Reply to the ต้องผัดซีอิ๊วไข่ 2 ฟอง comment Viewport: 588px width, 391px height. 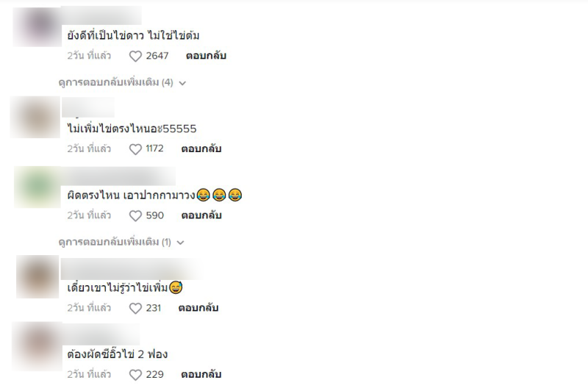(201, 375)
